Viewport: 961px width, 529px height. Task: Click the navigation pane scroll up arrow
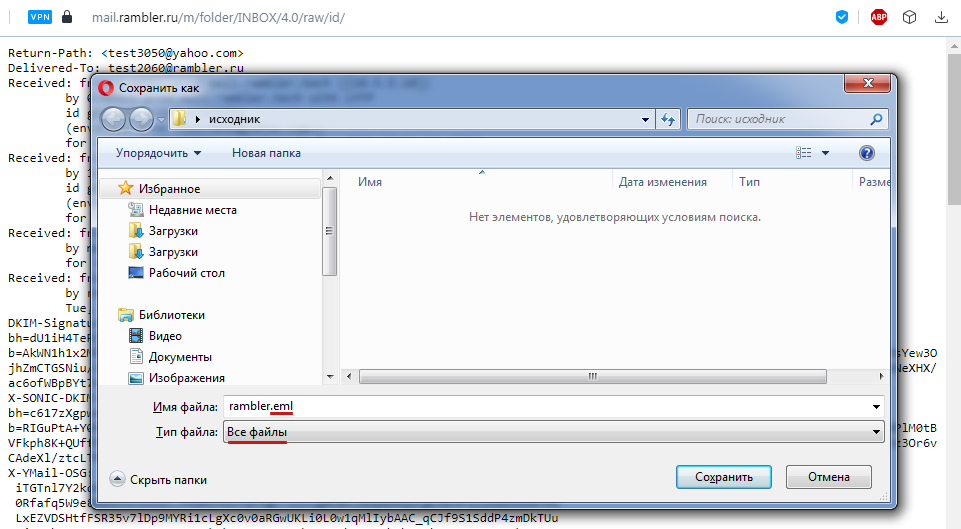(x=330, y=178)
